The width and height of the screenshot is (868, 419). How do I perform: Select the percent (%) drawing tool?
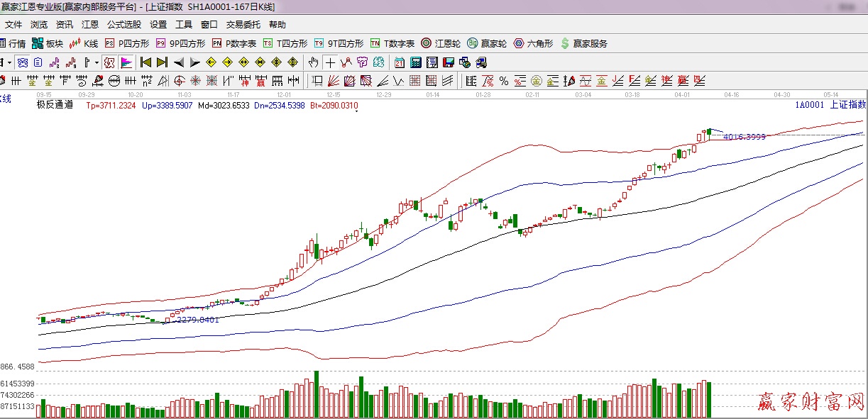coord(503,80)
